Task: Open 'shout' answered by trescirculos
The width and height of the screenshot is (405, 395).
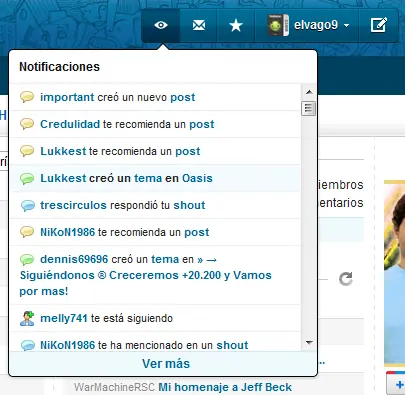Action: click(x=189, y=205)
